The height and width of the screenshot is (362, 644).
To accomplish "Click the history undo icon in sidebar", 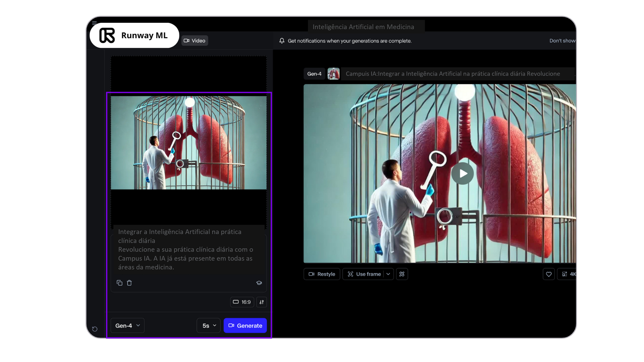I will tap(95, 329).
